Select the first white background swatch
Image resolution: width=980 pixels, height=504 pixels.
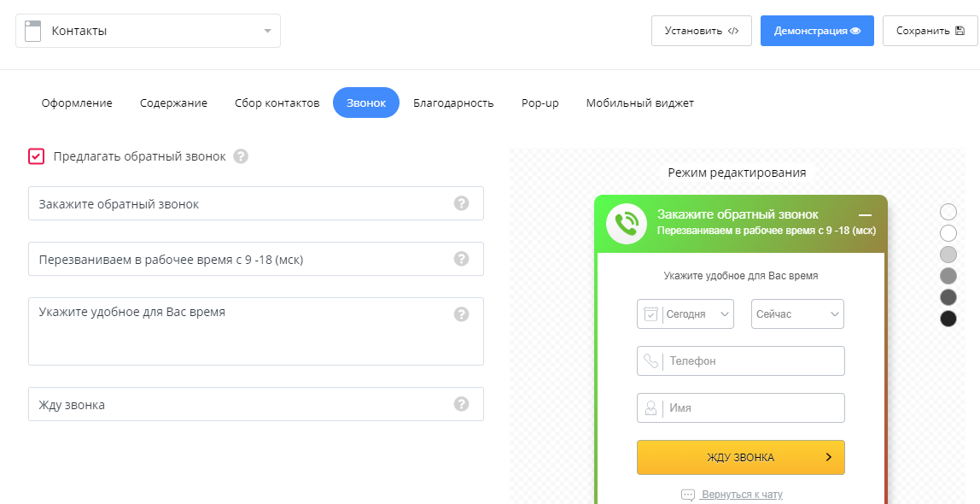948,212
